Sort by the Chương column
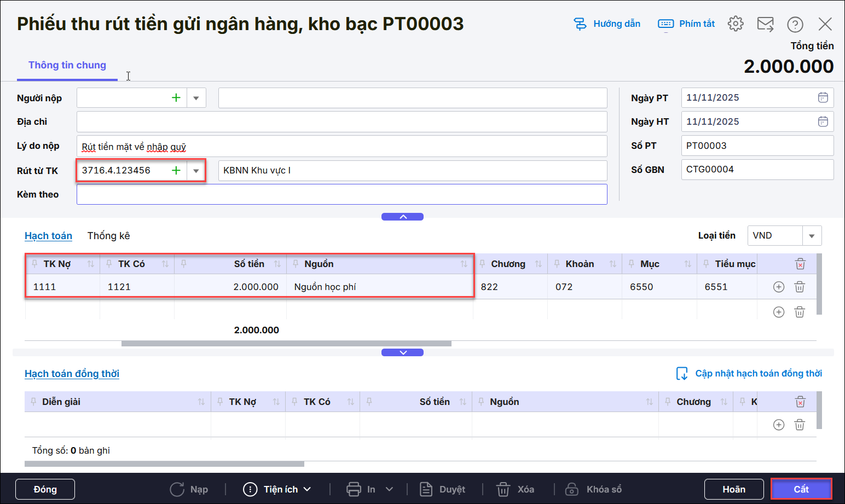Screen dimensions: 845x504 click(538, 264)
